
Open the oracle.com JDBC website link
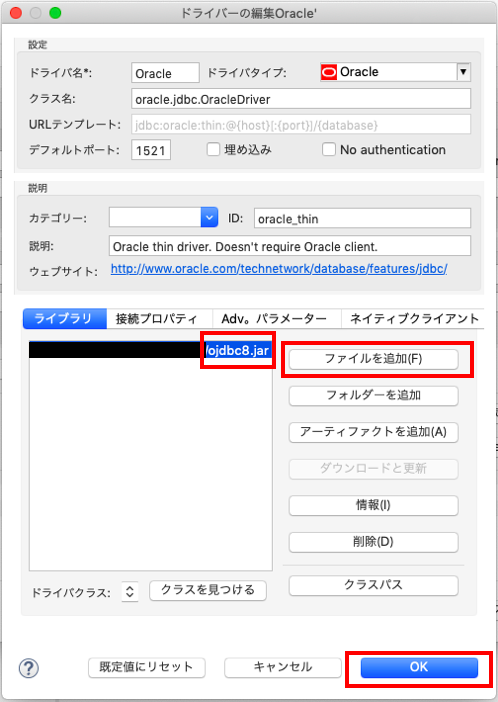(x=279, y=269)
